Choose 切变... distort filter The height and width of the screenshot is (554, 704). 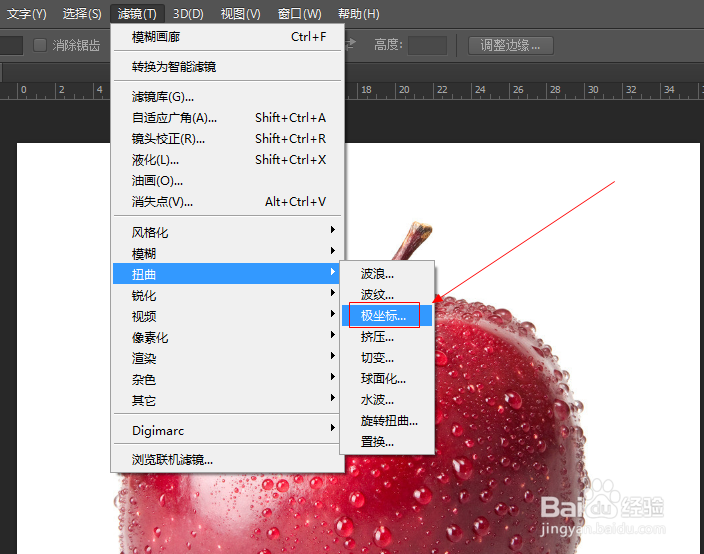coord(387,358)
